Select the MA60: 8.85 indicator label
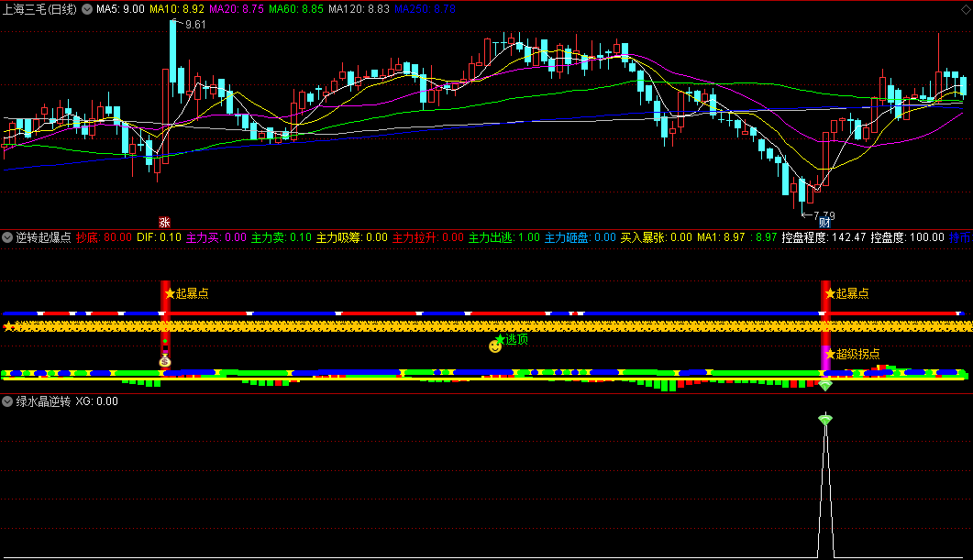This screenshot has height=560, width=973. pos(295,9)
